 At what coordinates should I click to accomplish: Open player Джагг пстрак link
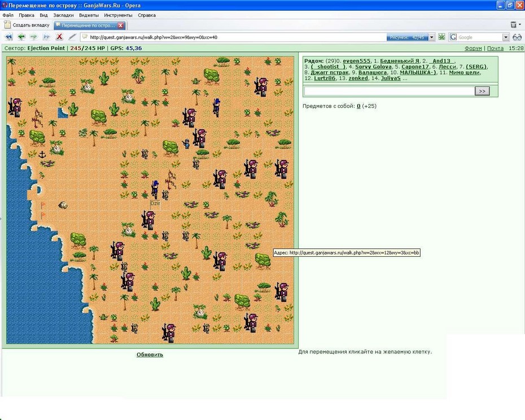(x=330, y=72)
